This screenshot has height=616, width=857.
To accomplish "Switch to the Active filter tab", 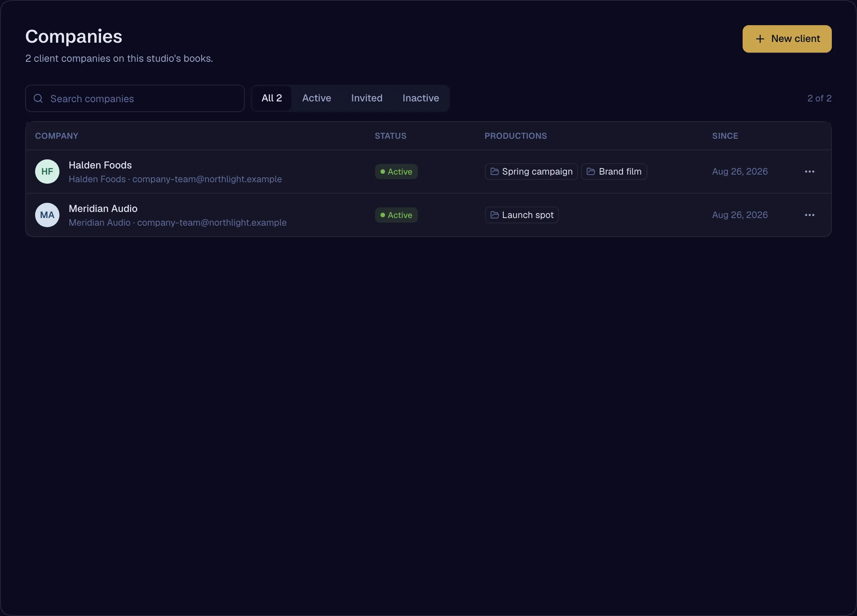I will point(316,98).
